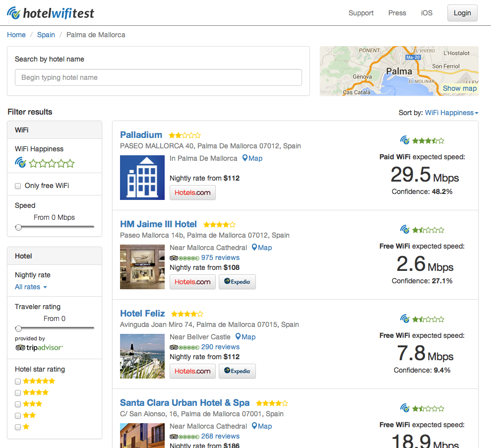This screenshot has height=448, width=491.
Task: Click the HM Jaime III Hotel photo
Action: tap(142, 267)
